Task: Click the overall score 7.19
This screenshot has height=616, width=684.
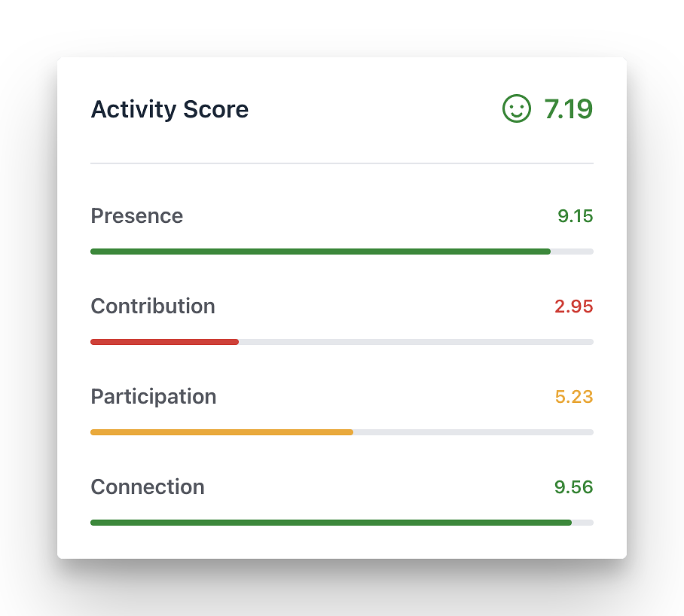Action: point(569,109)
